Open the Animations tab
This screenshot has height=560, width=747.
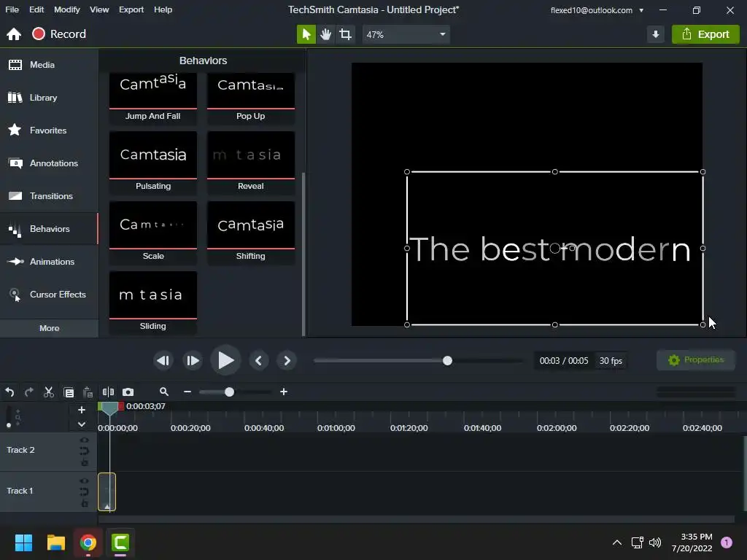[x=49, y=262]
